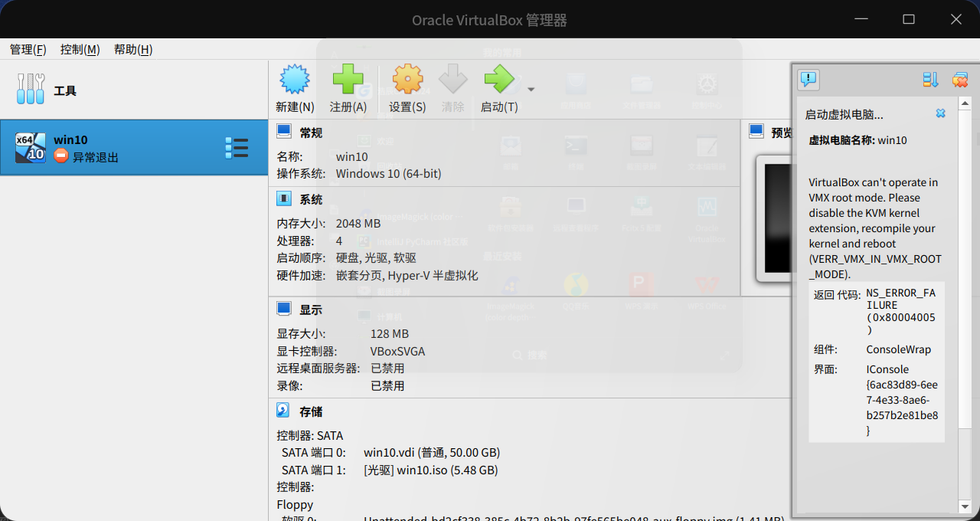Click the 启动虚拟电脑... notification title
This screenshot has height=521, width=980.
pos(844,114)
